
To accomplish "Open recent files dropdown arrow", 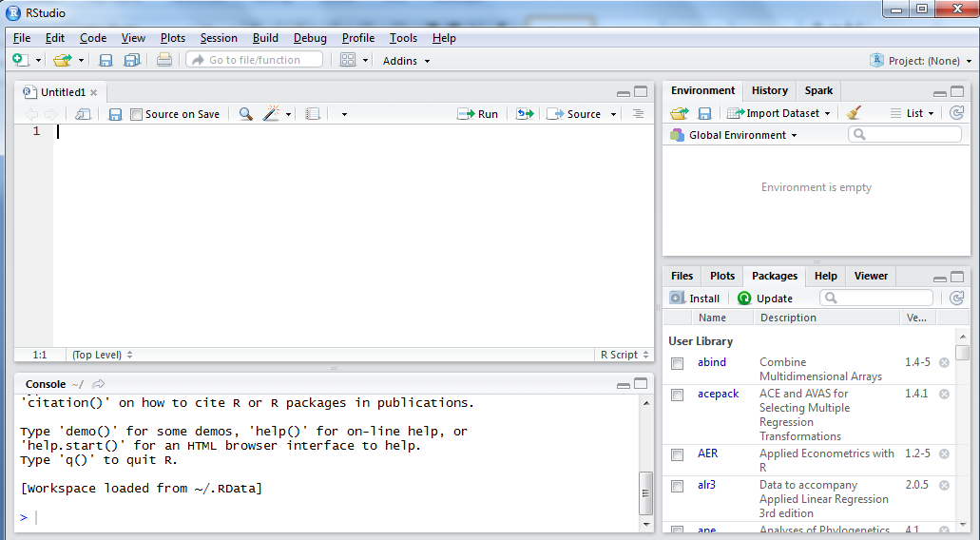I will click(x=81, y=61).
